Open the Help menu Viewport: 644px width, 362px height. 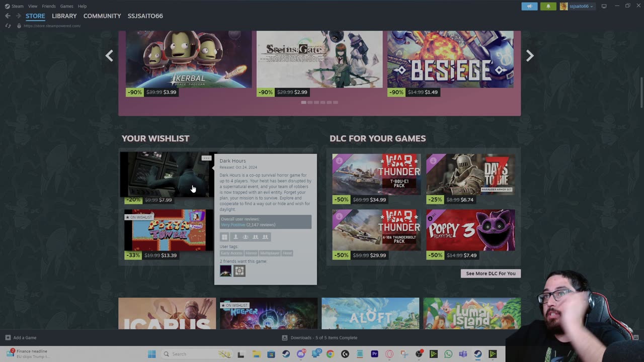pyautogui.click(x=82, y=6)
